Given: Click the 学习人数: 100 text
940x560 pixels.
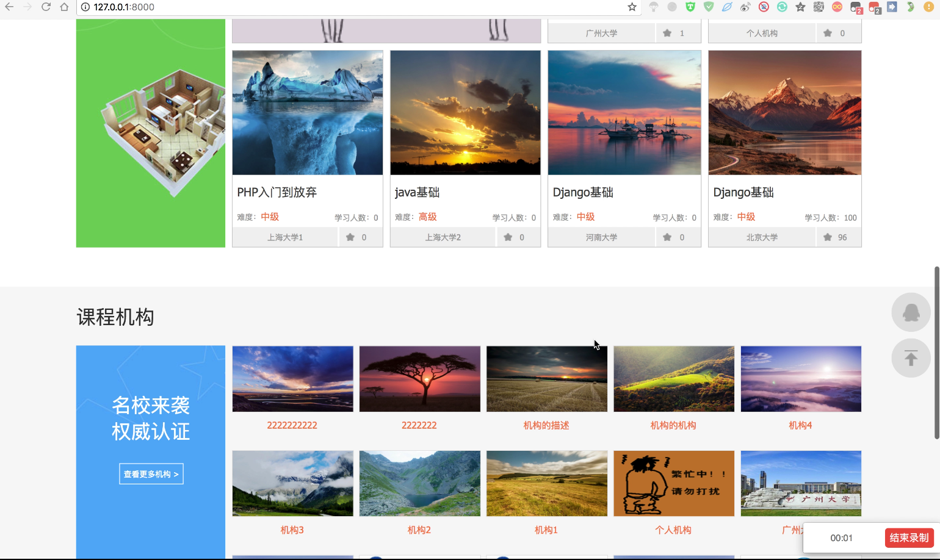Looking at the screenshot, I should [831, 218].
